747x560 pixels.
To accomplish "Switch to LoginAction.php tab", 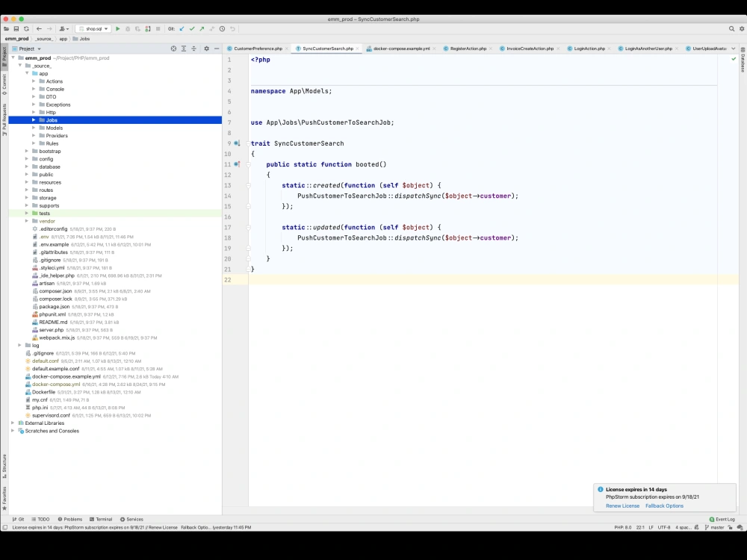I will tap(589, 49).
